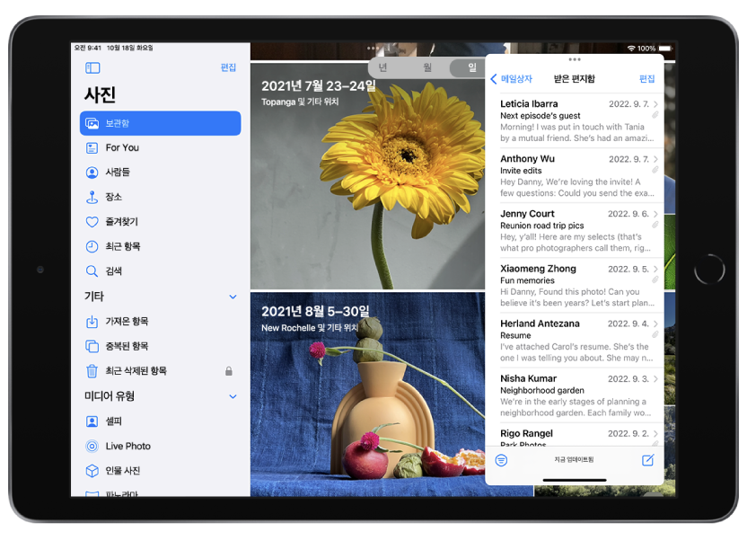Click chevron on Jenny Court row

click(x=655, y=214)
